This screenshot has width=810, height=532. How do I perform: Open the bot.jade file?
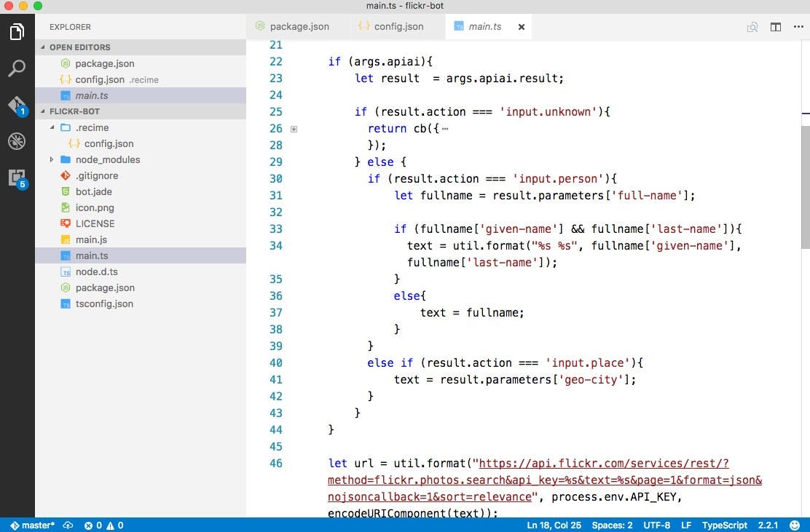coord(141,191)
